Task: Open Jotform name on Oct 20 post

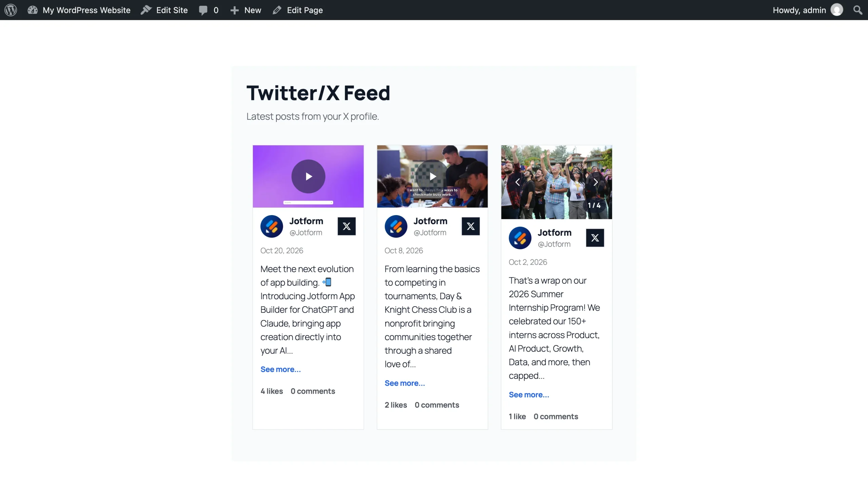Action: click(306, 221)
